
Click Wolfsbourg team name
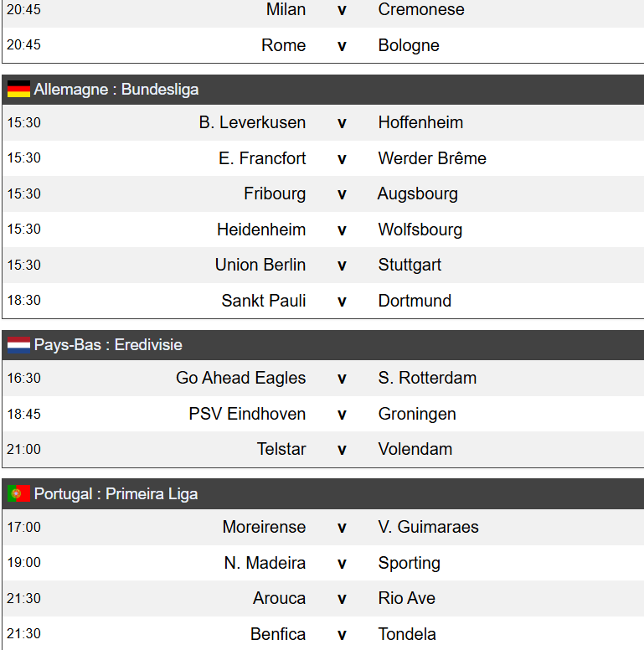tap(420, 230)
